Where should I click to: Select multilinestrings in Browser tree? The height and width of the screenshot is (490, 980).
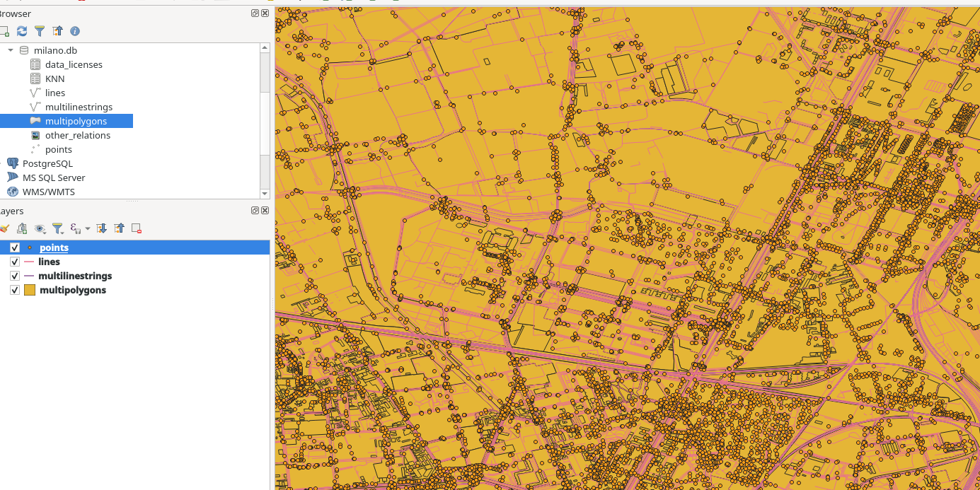pyautogui.click(x=79, y=107)
